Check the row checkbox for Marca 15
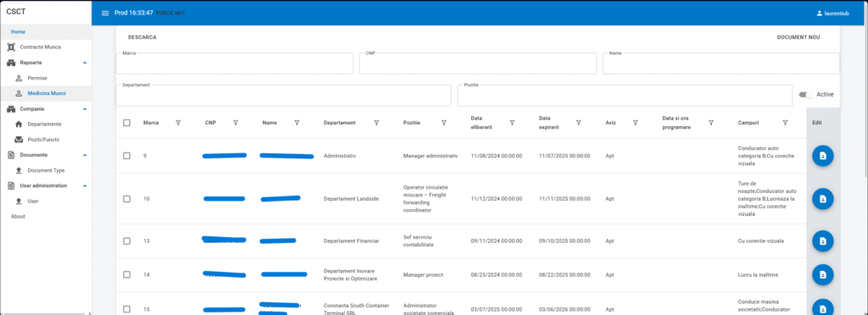 click(x=127, y=309)
